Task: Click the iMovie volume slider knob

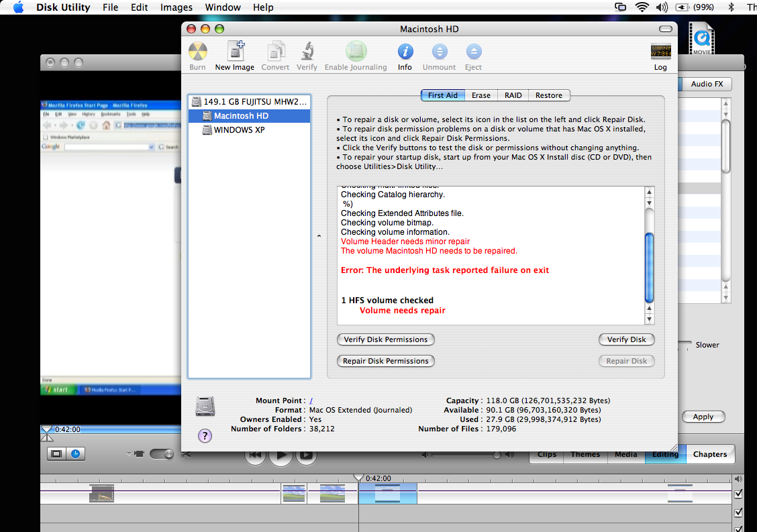Action: point(497,455)
